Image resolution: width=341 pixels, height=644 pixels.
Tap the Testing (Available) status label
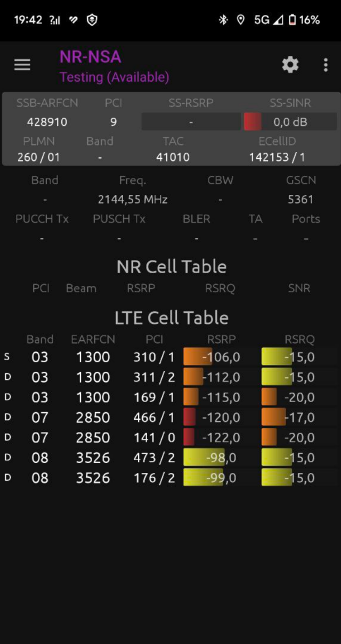tap(114, 77)
